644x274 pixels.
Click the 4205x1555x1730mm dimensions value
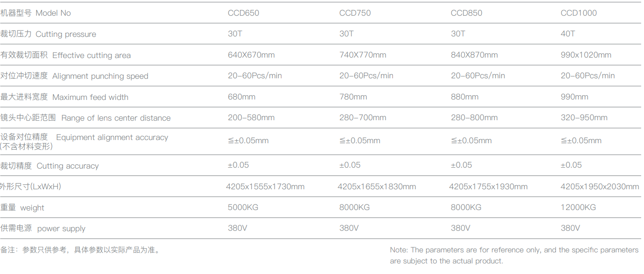265,187
